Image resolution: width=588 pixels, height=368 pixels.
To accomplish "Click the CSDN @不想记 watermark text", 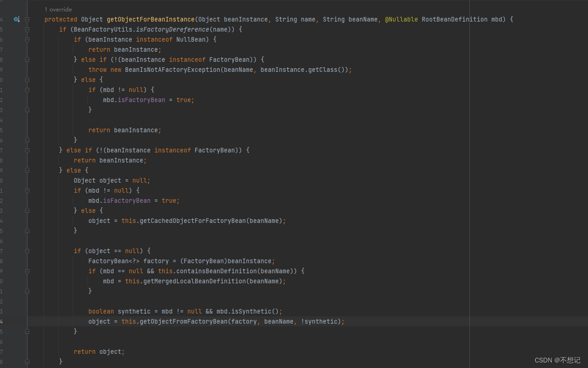I will (x=557, y=360).
